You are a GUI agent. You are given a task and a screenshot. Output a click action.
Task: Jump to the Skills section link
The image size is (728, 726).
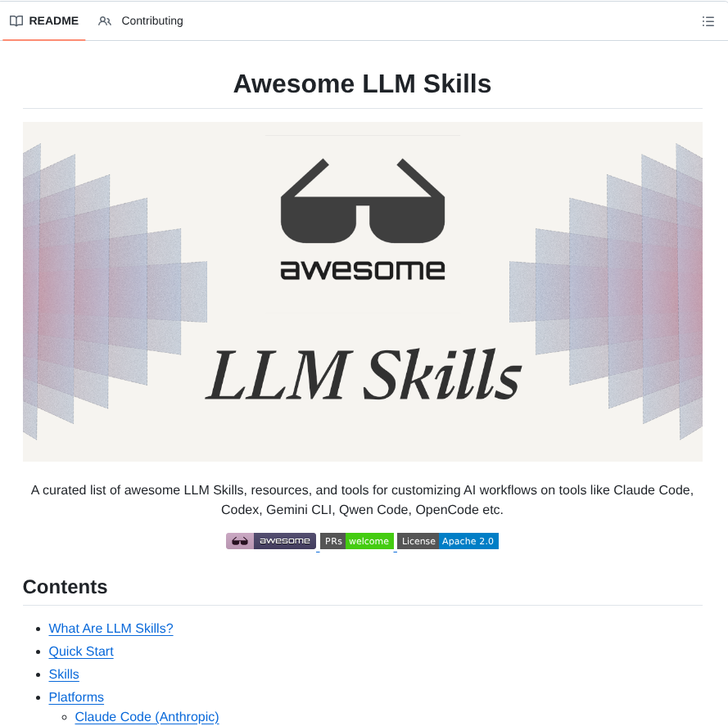[63, 674]
